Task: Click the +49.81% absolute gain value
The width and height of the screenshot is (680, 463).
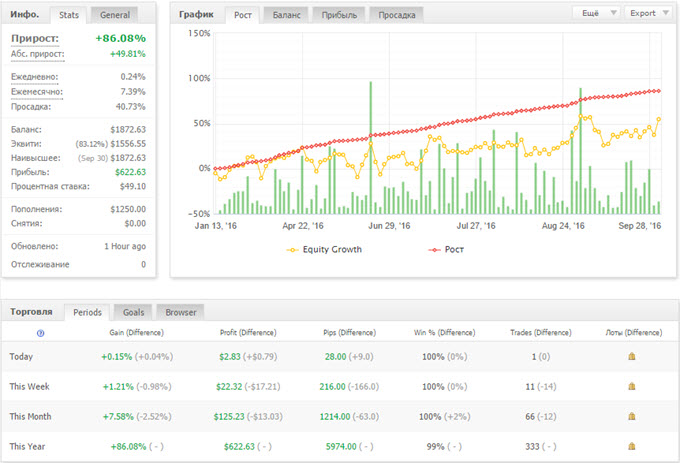Action: [128, 54]
